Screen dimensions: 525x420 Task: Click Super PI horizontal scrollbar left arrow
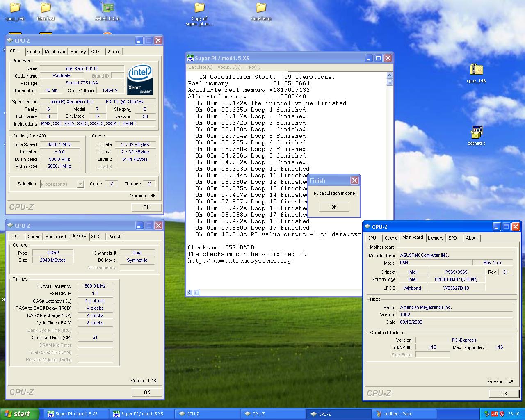[189, 292]
